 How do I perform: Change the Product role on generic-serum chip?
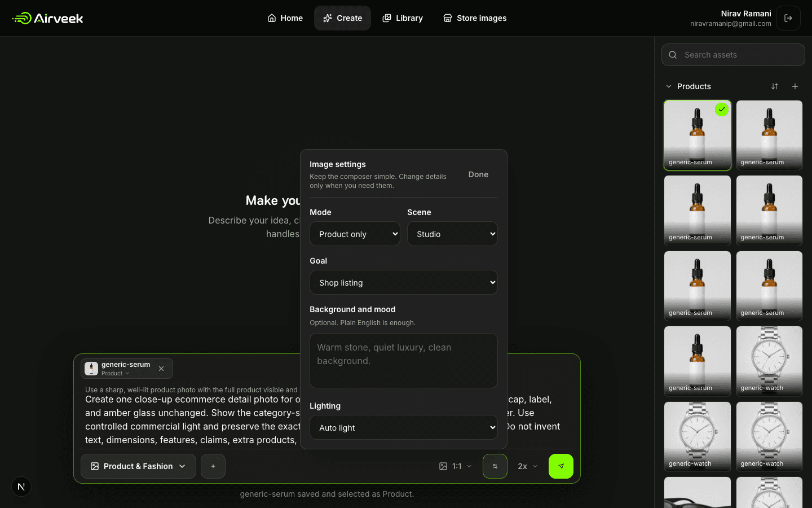click(116, 373)
